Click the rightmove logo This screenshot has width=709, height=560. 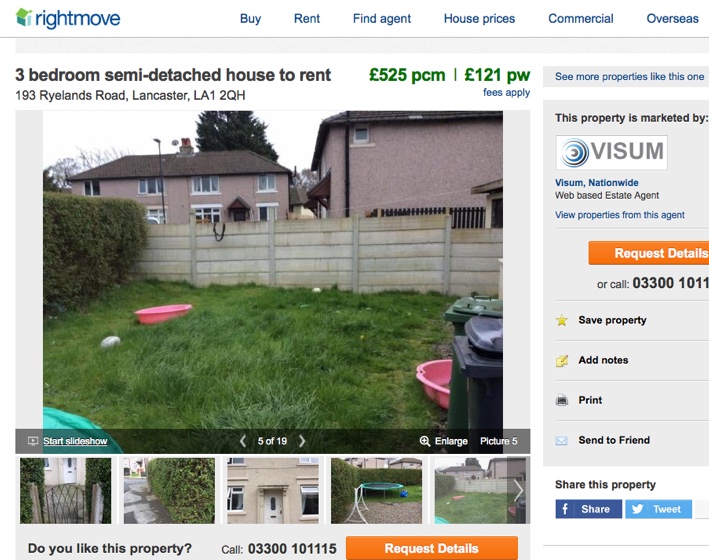coord(68,19)
